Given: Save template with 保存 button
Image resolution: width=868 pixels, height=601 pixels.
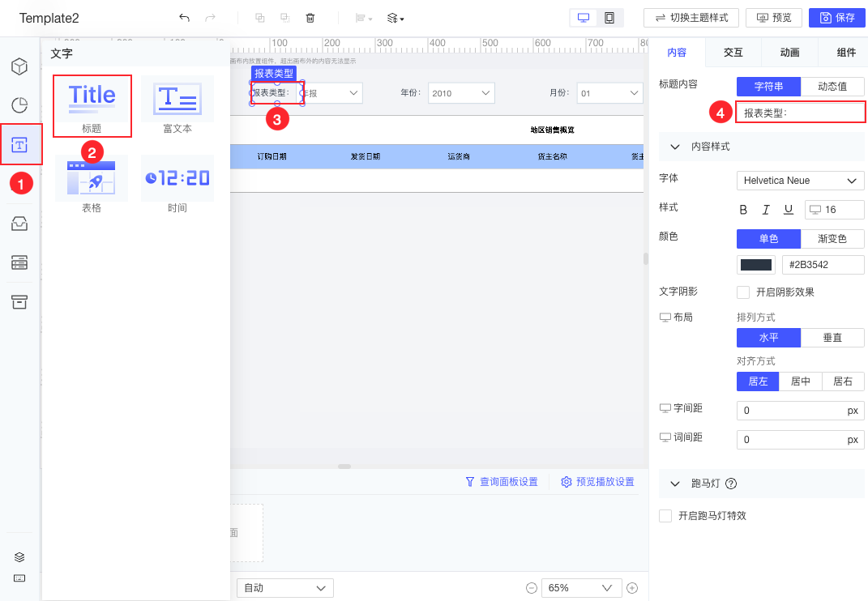Looking at the screenshot, I should (x=837, y=18).
